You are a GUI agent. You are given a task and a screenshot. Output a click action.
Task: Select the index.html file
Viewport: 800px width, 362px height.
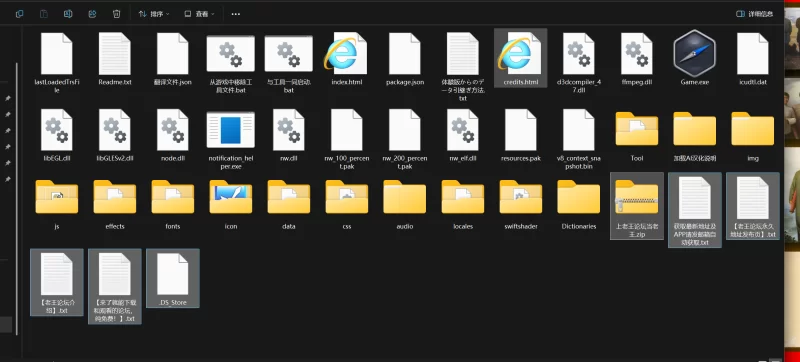click(x=346, y=58)
